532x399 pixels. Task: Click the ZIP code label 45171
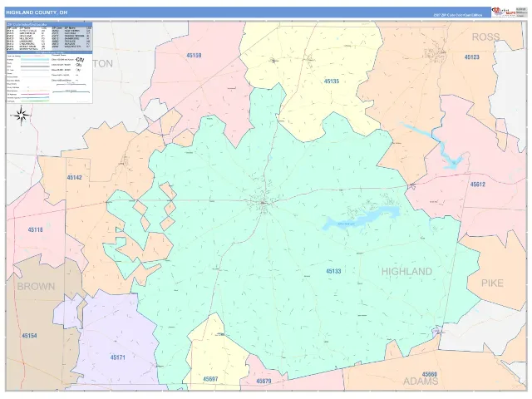(x=118, y=357)
